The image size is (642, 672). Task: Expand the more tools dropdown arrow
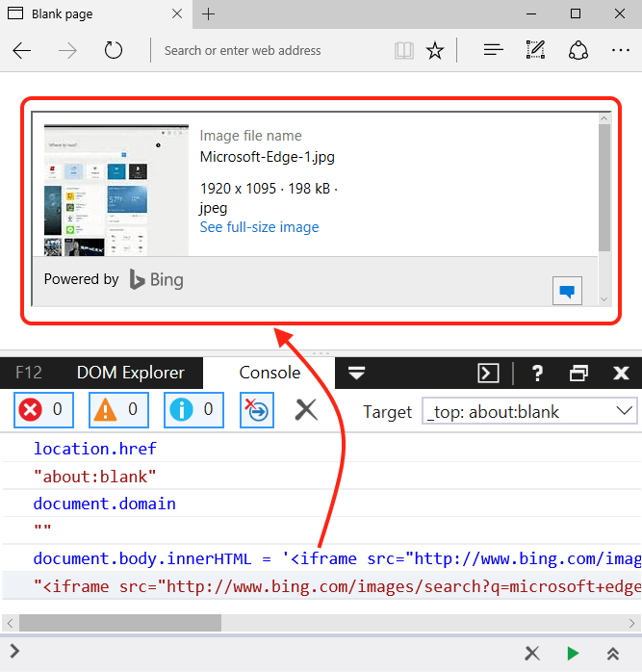(356, 373)
